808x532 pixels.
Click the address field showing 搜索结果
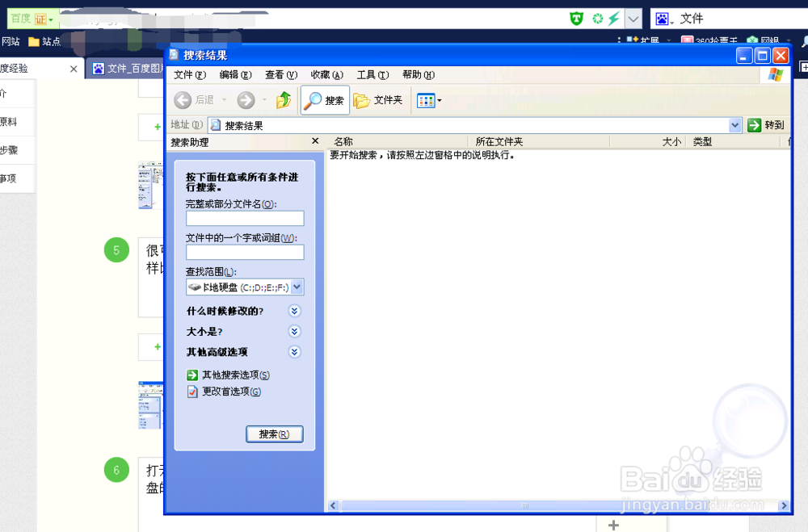[x=469, y=125]
